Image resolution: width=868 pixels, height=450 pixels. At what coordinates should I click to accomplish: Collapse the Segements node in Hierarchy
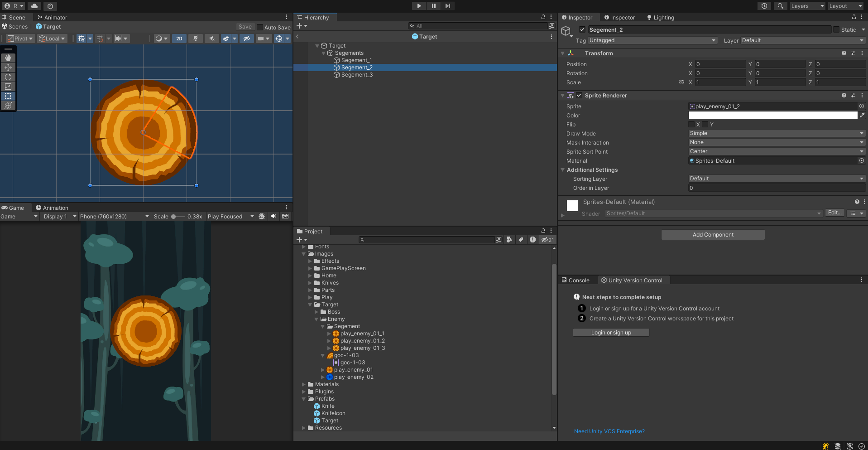click(x=323, y=53)
